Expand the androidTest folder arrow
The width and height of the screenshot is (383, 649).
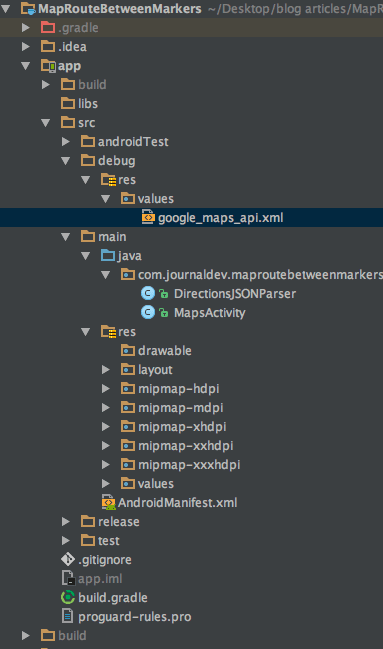[x=65, y=142]
